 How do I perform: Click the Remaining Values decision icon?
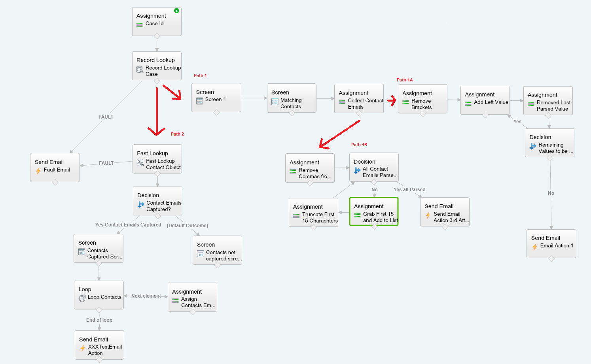[x=533, y=146]
